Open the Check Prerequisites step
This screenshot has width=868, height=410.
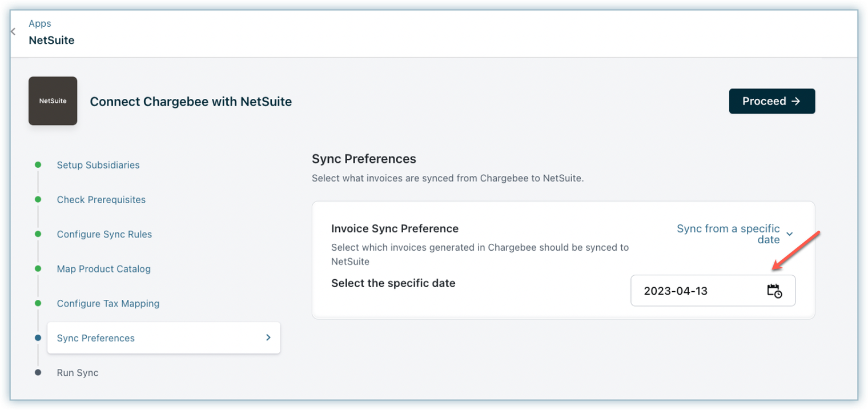point(101,200)
